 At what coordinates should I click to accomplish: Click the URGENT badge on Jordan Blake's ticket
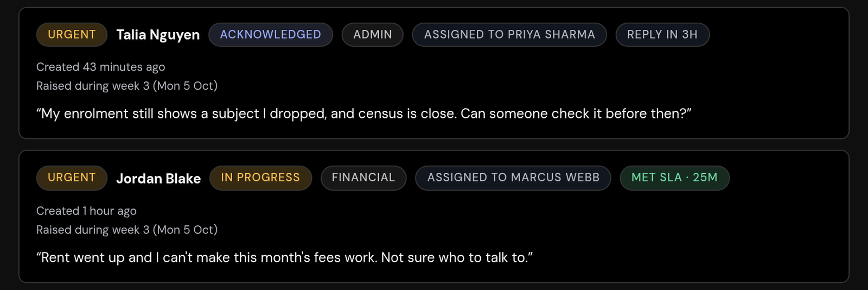[x=72, y=178]
